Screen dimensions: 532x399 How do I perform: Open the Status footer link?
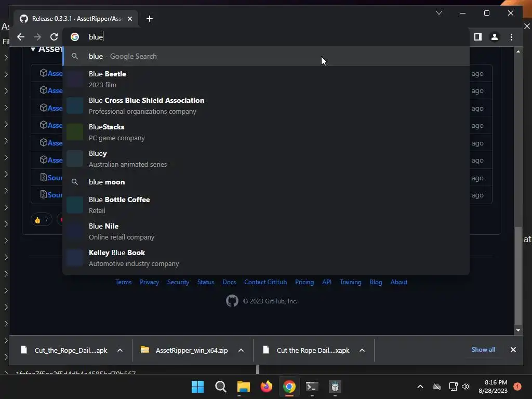[206, 282]
